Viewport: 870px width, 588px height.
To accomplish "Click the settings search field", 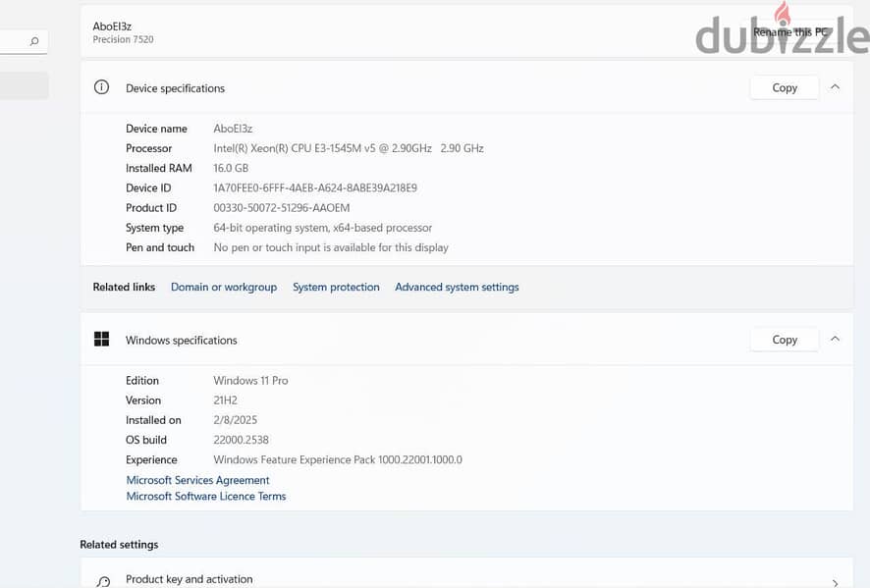I will point(23,41).
